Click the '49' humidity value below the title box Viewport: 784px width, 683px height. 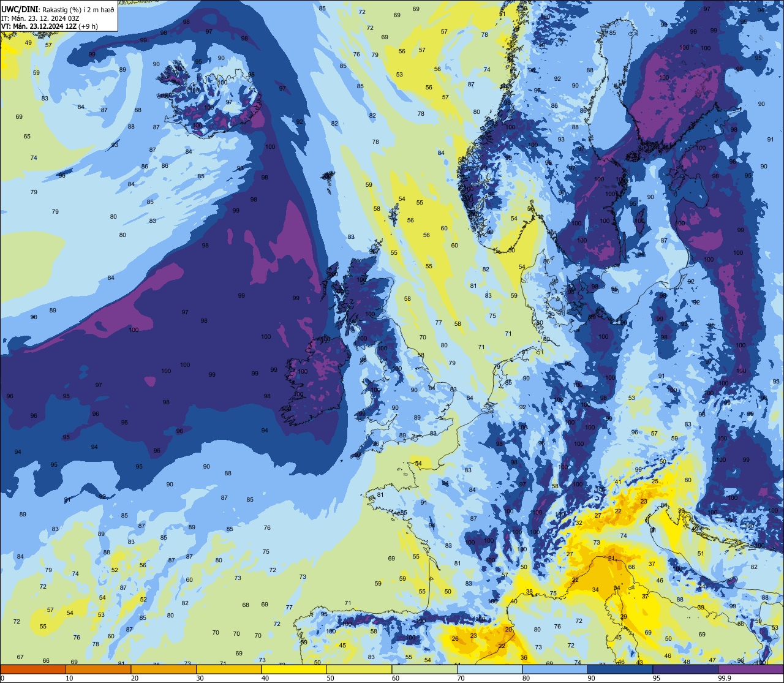point(28,42)
